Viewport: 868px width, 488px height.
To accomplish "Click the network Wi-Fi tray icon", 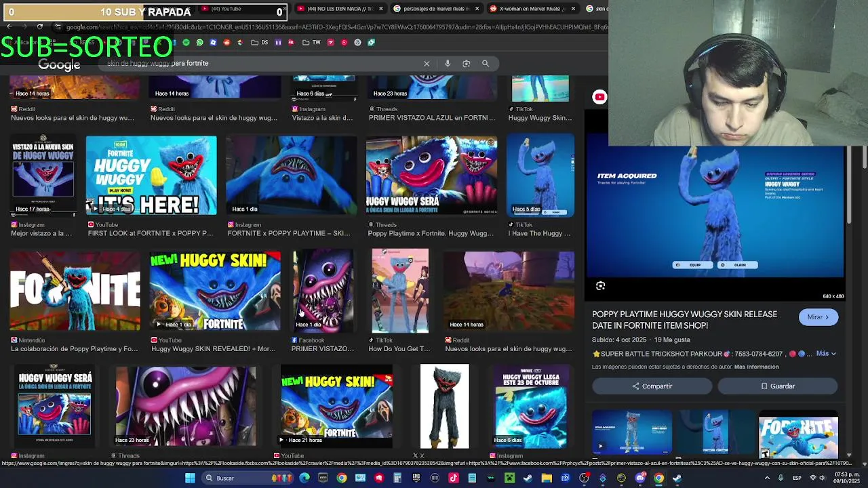I will click(813, 479).
